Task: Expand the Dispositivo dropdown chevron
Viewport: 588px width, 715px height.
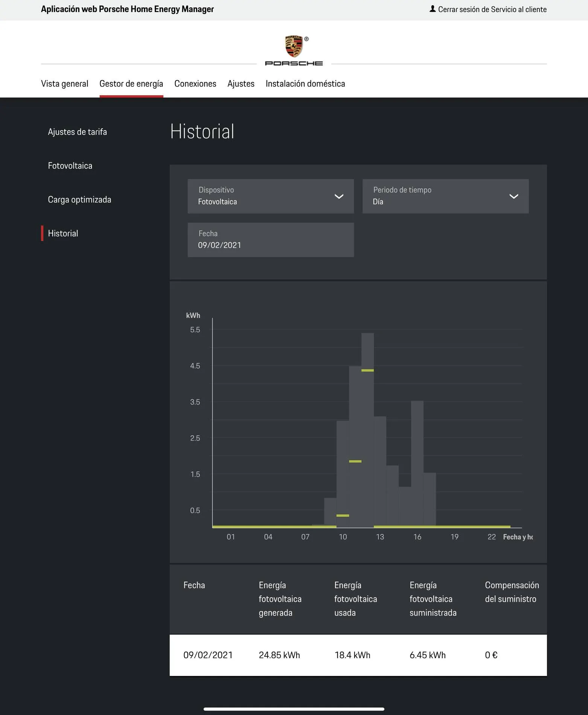Action: pyautogui.click(x=339, y=196)
